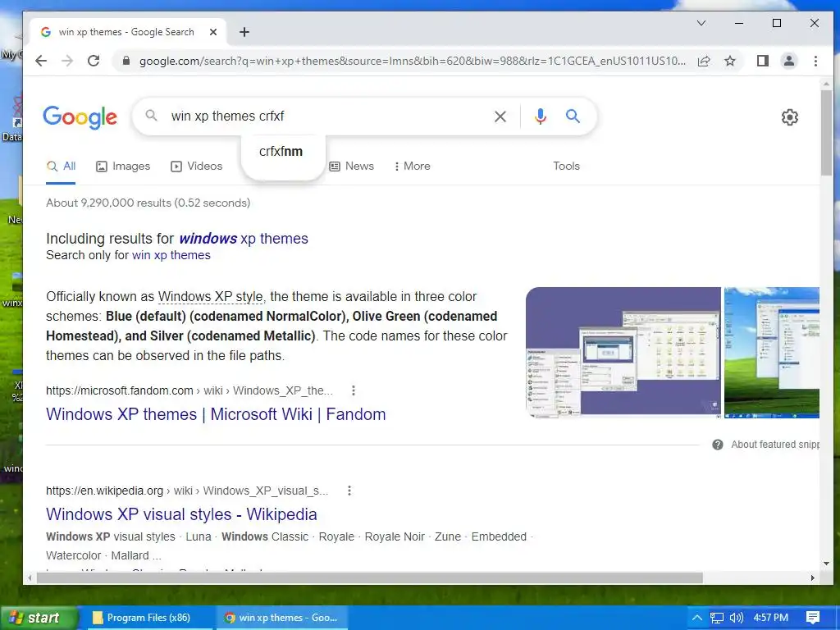Open network status tray icon
The height and width of the screenshot is (630, 840).
[717, 618]
